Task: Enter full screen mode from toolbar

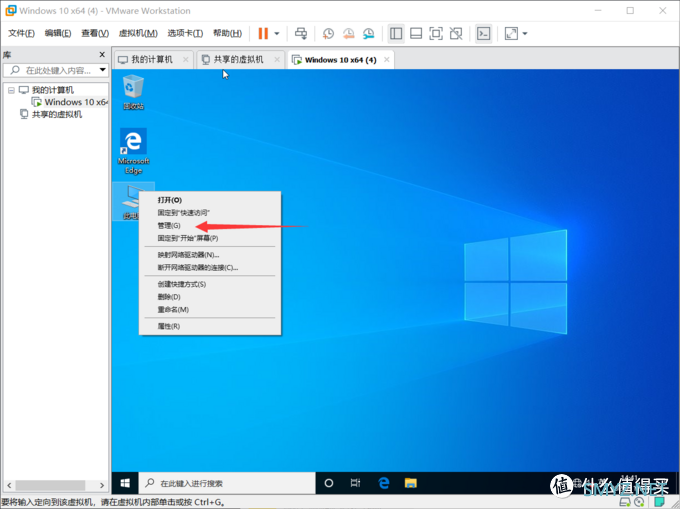Action: 436,33
